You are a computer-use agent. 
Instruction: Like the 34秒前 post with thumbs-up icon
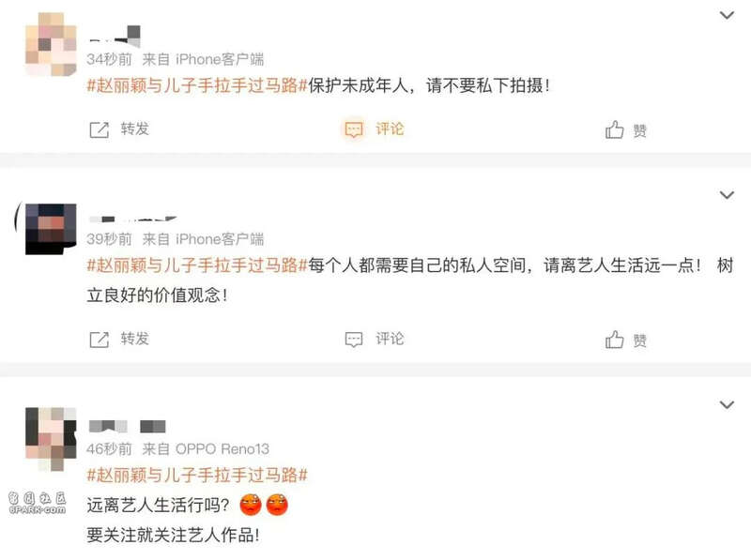pyautogui.click(x=615, y=129)
